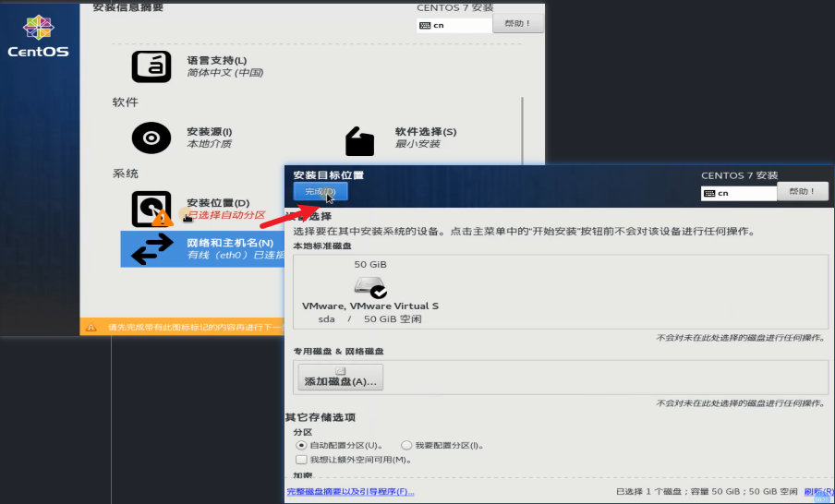Open the Language Support (语言支持) label
The image size is (835, 504).
(217, 60)
